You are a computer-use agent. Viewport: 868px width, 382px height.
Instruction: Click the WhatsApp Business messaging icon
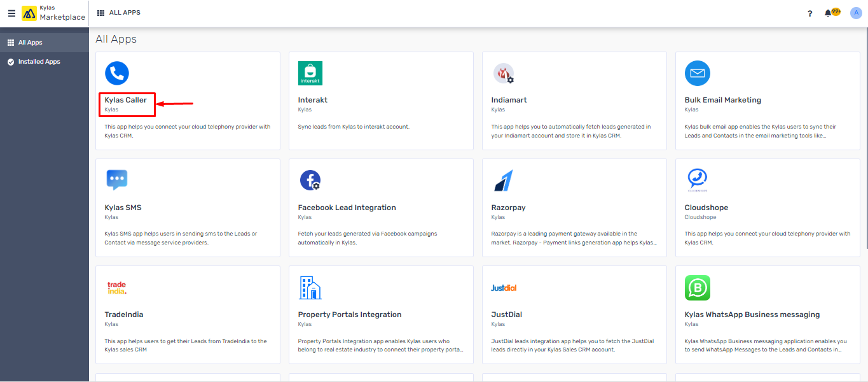697,288
